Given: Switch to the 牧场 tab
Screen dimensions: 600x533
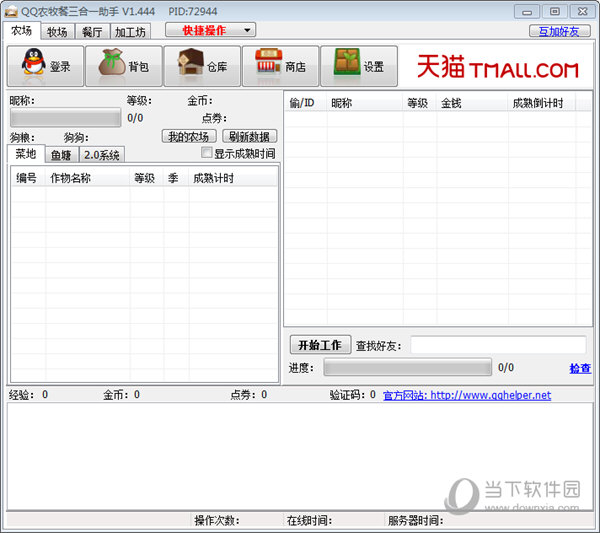Looking at the screenshot, I should 57,32.
